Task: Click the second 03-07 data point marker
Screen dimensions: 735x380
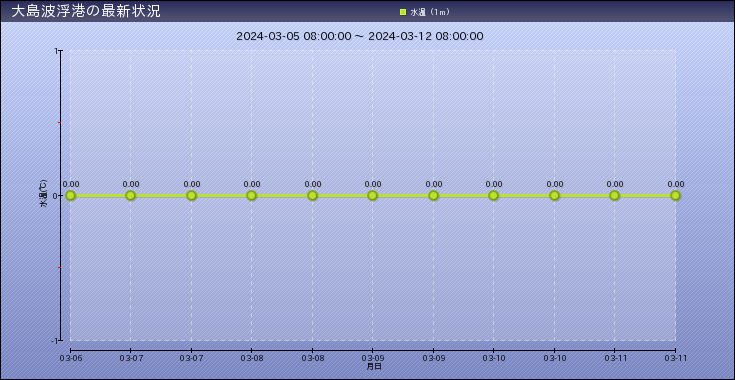Action: [191, 195]
